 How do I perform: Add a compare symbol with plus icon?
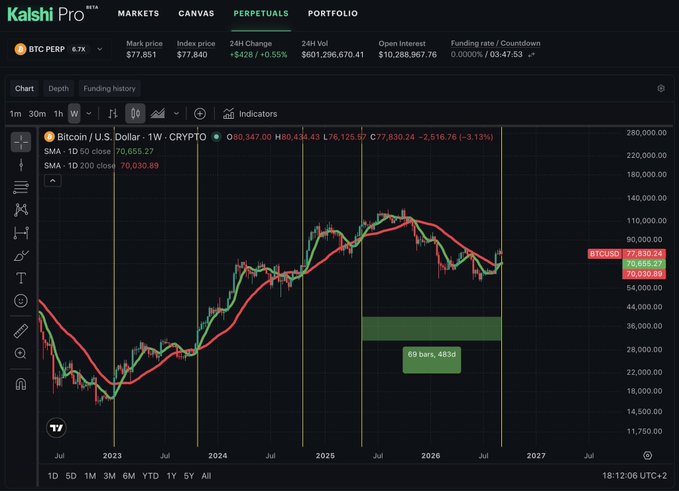coord(200,114)
